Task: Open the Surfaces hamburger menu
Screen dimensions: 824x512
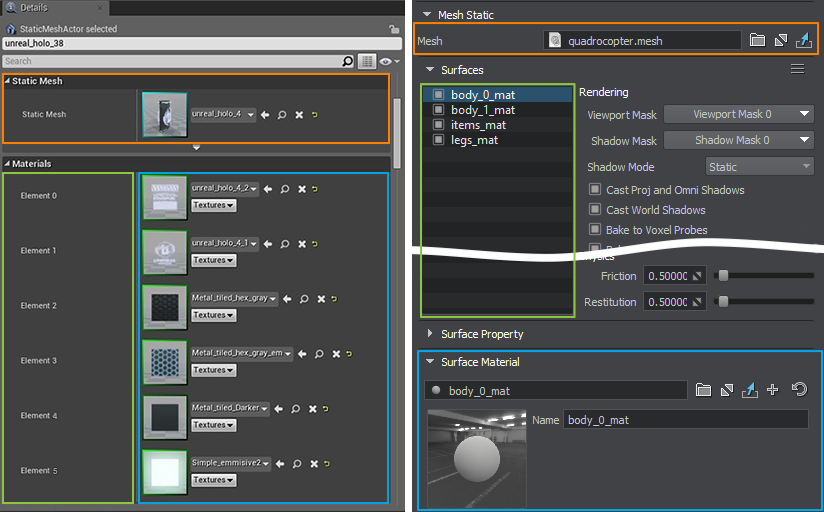Action: pyautogui.click(x=797, y=69)
